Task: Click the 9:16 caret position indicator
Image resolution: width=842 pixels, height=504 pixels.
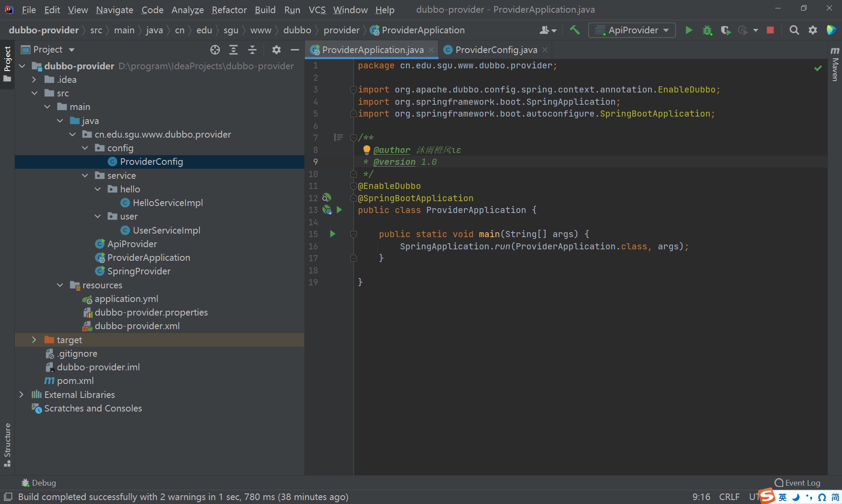Action: [701, 497]
